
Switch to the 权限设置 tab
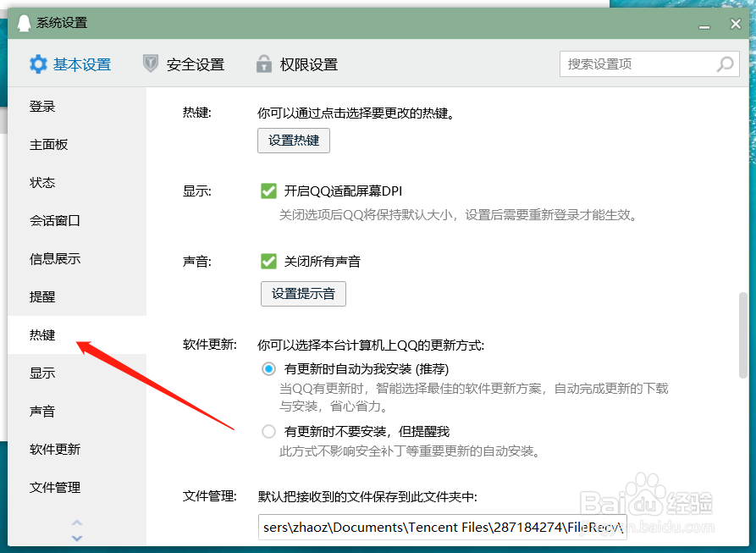click(297, 64)
